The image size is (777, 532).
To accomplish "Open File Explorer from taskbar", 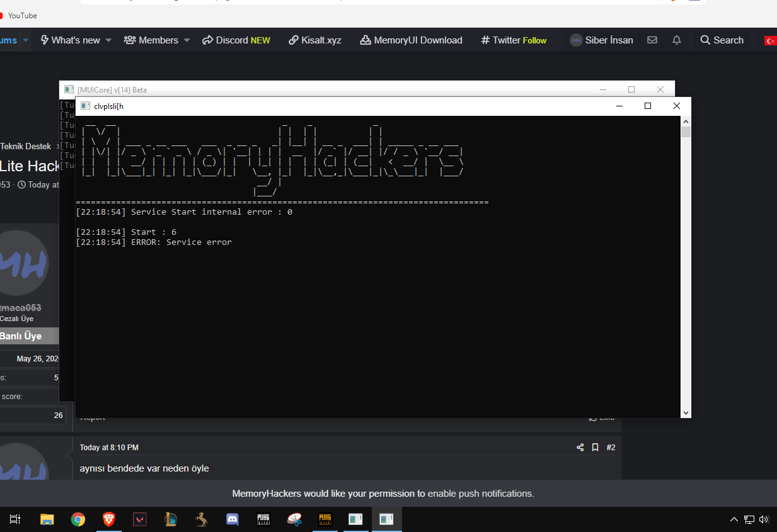I will [x=47, y=519].
